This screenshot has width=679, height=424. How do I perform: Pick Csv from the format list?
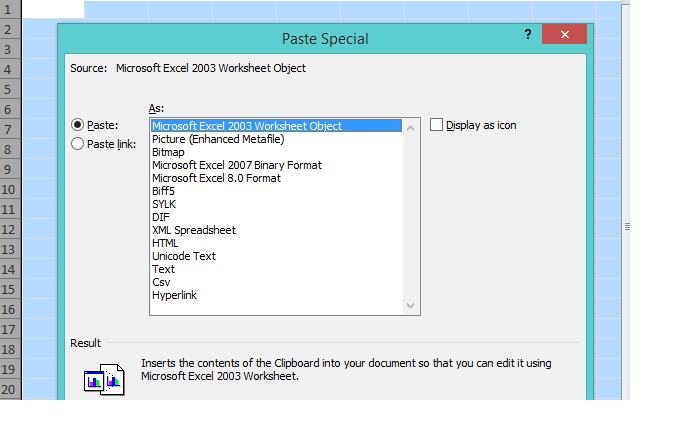(161, 282)
